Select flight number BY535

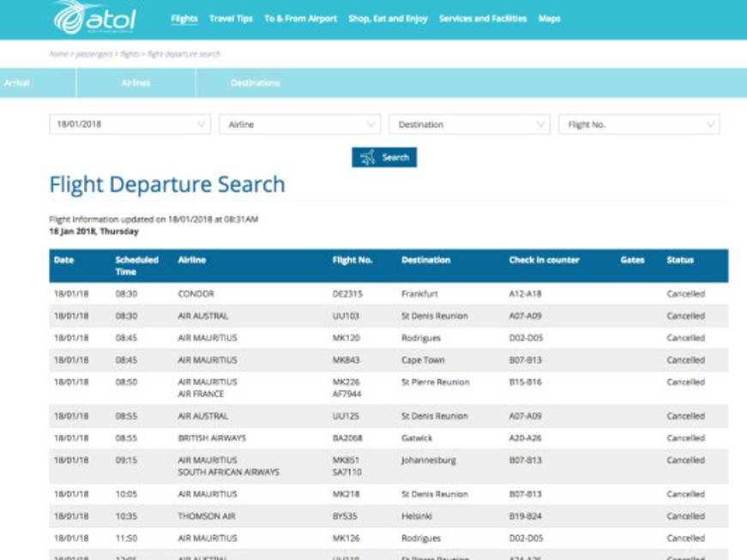tap(345, 516)
